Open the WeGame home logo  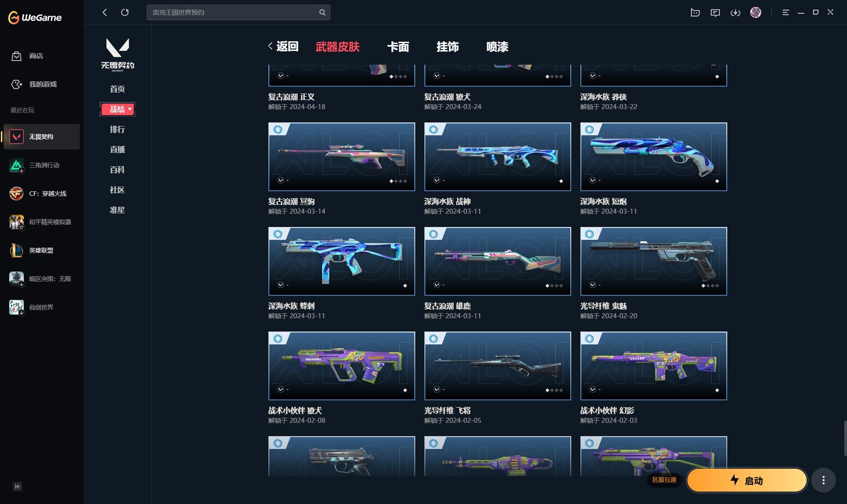[34, 17]
